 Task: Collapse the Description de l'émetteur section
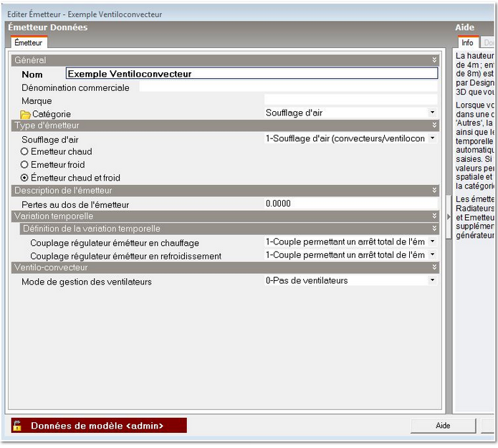coord(434,191)
